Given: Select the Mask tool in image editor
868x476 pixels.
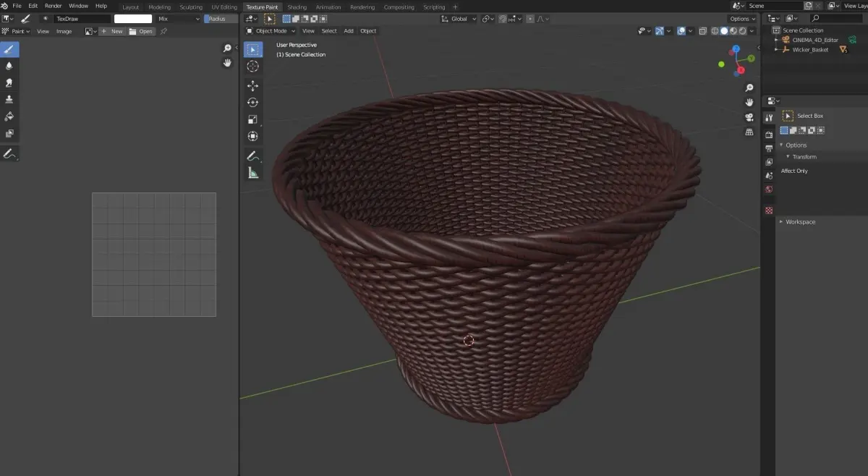Looking at the screenshot, I should [x=9, y=134].
